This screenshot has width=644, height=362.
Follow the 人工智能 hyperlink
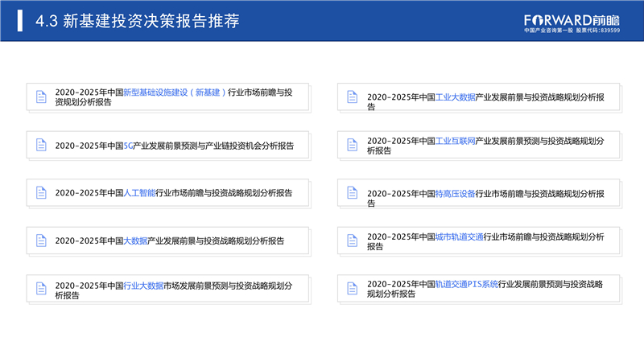(139, 193)
